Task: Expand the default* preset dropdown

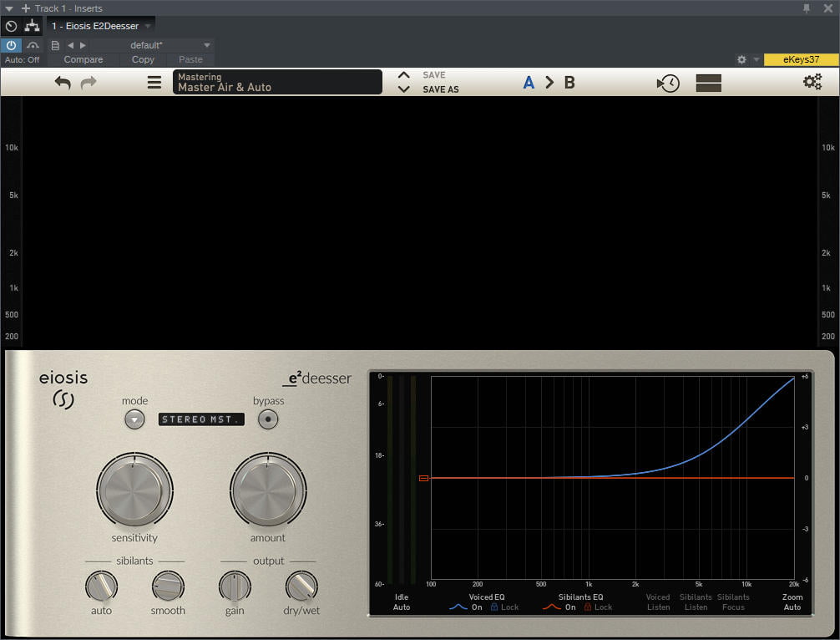Action: (x=207, y=46)
